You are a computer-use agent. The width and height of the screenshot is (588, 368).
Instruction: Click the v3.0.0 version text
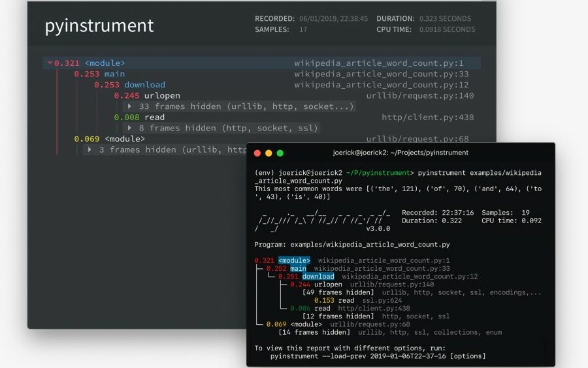click(378, 228)
